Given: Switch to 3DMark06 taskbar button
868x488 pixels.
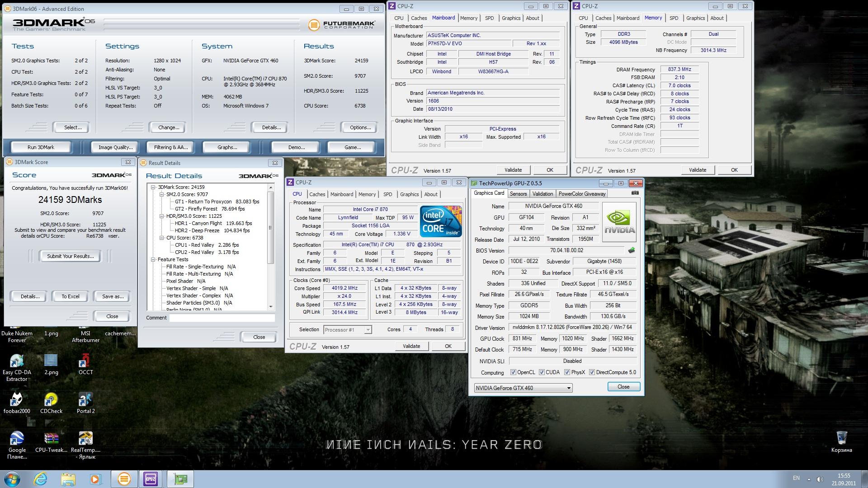Looking at the screenshot, I should tap(124, 479).
